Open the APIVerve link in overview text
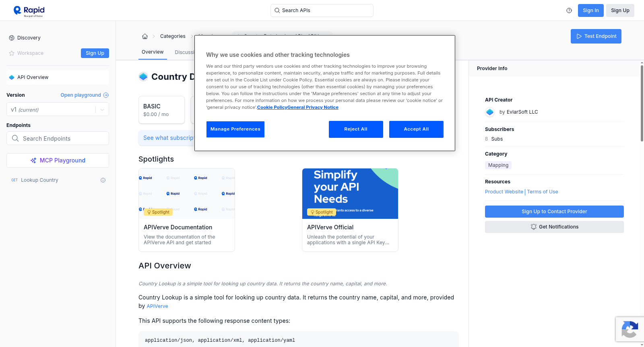The image size is (644, 347). tap(157, 306)
